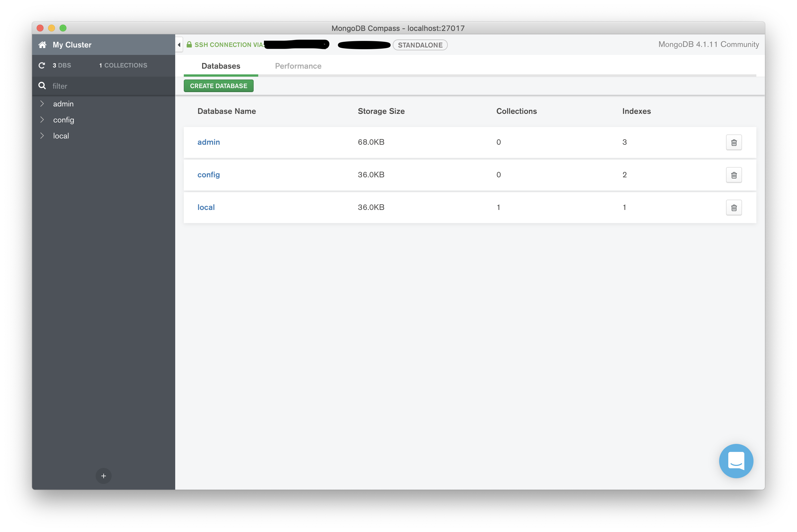Select admin in the sidebar tree

(x=63, y=104)
